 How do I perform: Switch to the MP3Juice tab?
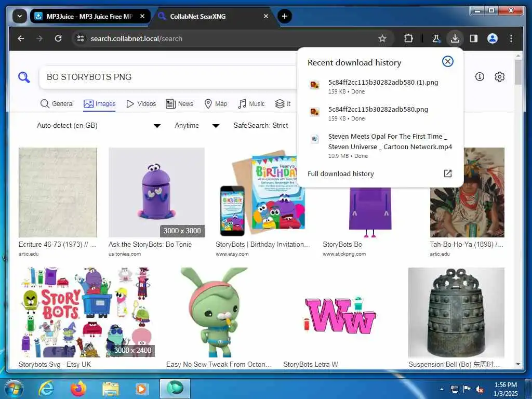(89, 16)
